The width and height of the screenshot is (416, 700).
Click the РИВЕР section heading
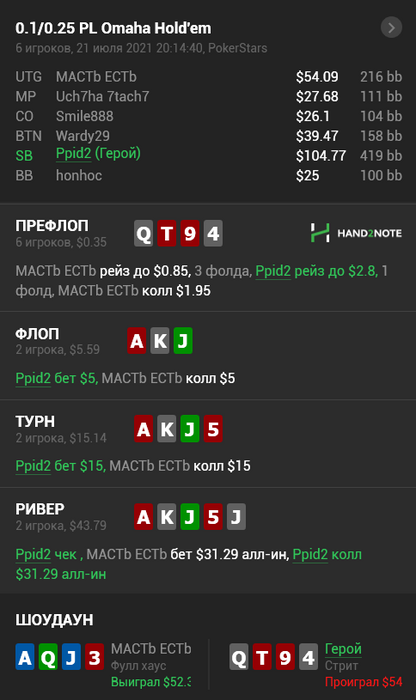pyautogui.click(x=40, y=509)
